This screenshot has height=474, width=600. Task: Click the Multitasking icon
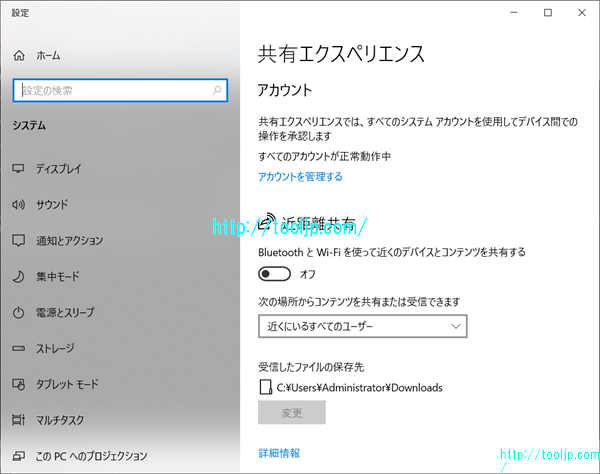click(x=18, y=420)
